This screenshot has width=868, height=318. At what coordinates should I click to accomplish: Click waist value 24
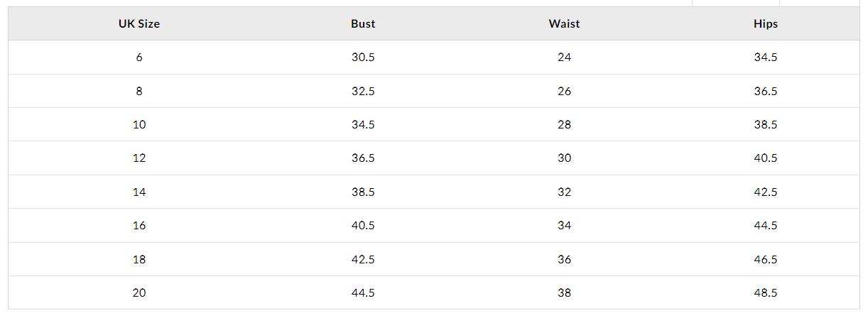click(x=564, y=57)
